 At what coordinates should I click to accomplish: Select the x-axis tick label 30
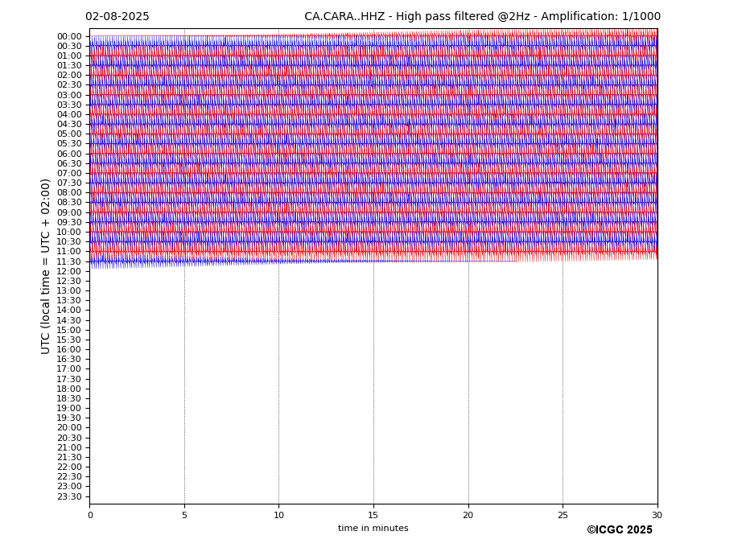click(657, 515)
